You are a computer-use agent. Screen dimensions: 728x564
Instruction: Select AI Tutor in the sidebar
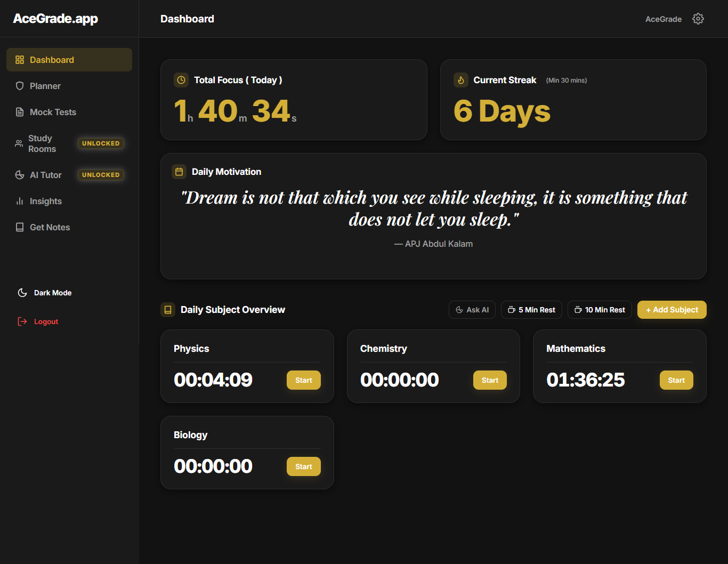(x=69, y=175)
